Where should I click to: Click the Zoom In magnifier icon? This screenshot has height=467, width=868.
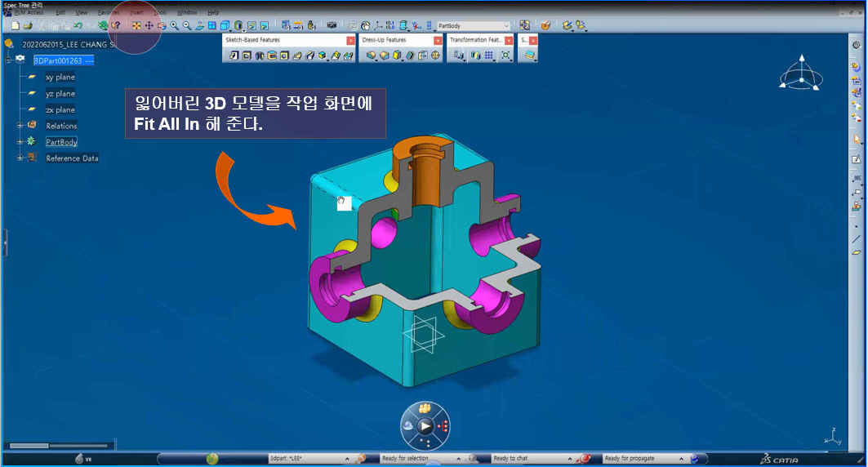[174, 26]
